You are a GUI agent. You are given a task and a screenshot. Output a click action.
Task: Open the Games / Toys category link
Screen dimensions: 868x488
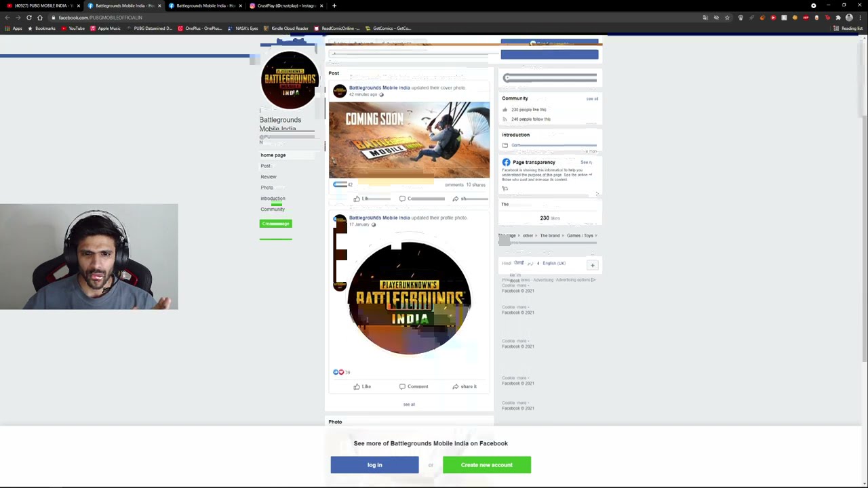(580, 236)
